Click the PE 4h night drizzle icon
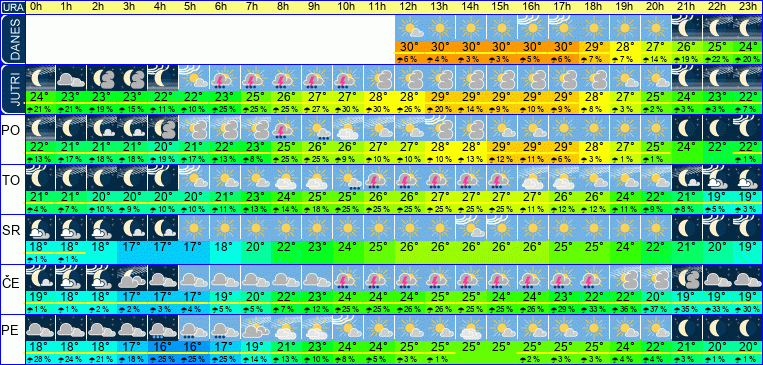This screenshot has width=763, height=365. 164,328
